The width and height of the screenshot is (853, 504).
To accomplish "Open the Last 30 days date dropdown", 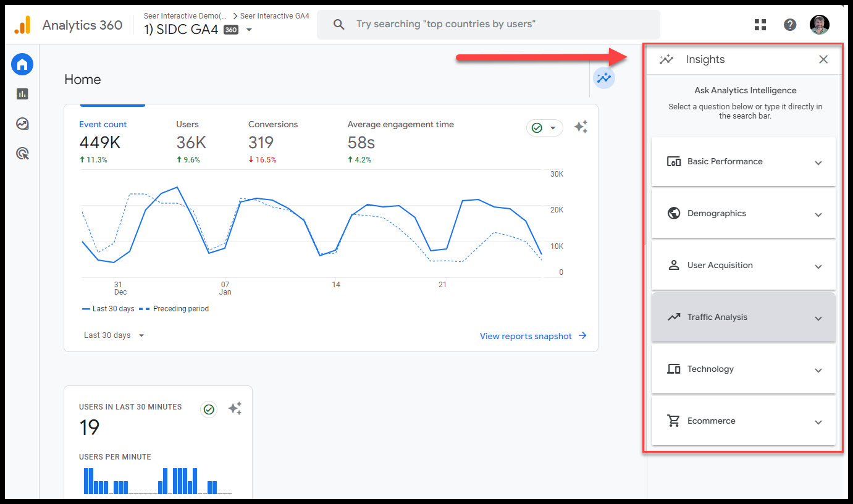I will click(x=114, y=335).
